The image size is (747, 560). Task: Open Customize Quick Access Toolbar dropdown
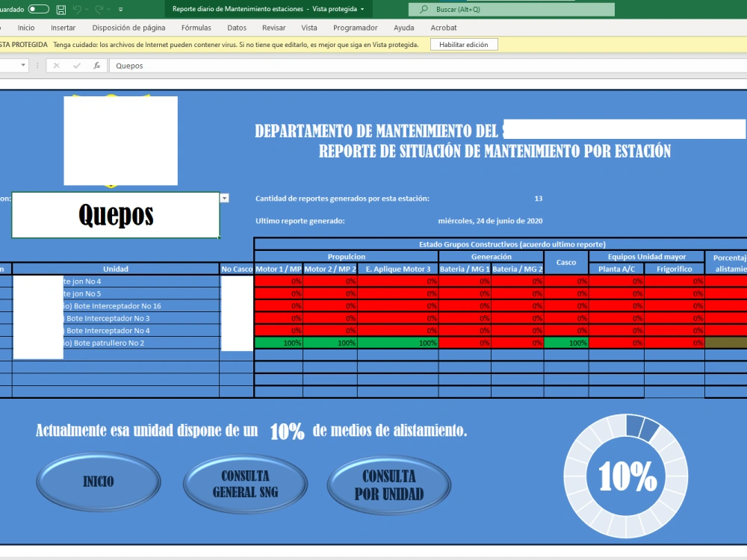click(x=120, y=9)
